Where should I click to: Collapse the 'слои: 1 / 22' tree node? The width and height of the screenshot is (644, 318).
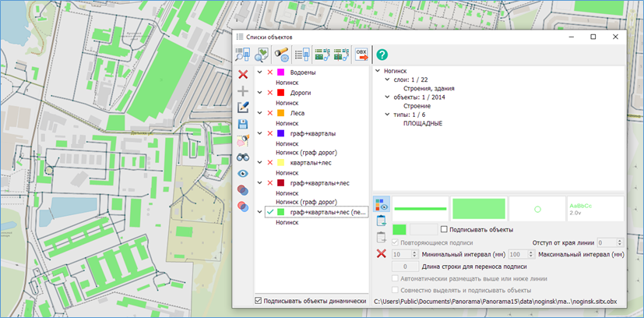pyautogui.click(x=388, y=79)
